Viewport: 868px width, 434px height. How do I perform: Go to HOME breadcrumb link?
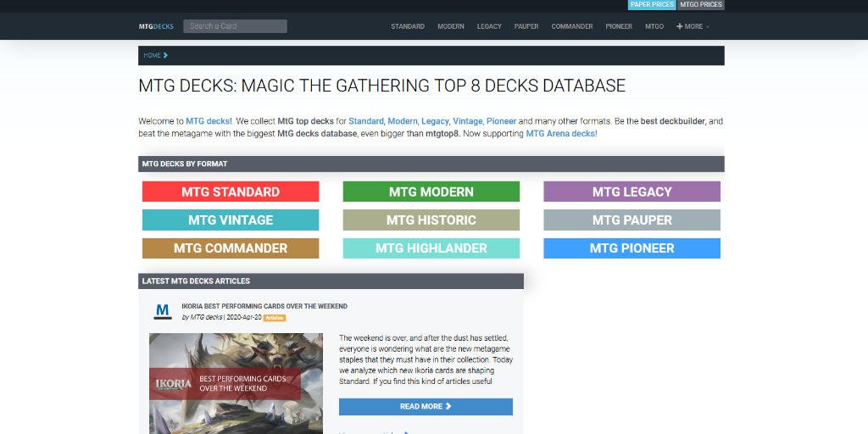click(x=153, y=55)
